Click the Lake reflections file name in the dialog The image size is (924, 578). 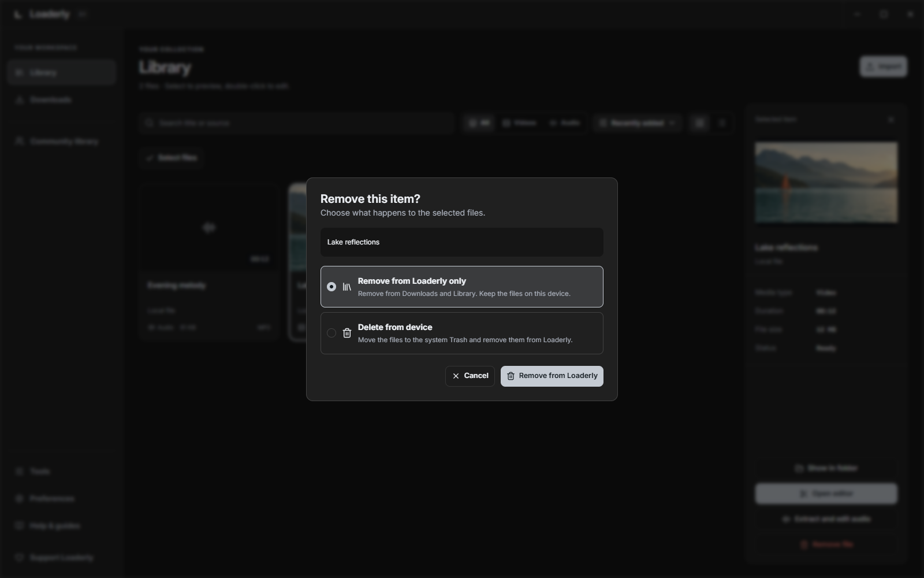353,242
